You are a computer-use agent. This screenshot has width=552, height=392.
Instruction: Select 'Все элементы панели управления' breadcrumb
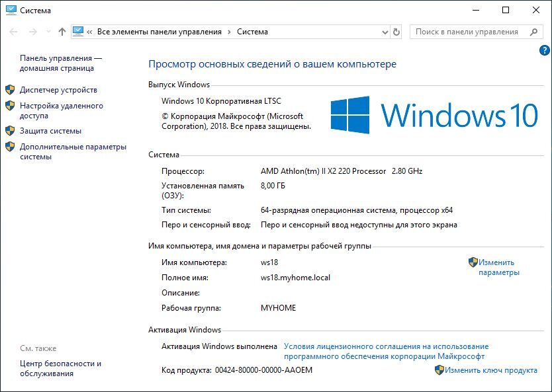(159, 32)
